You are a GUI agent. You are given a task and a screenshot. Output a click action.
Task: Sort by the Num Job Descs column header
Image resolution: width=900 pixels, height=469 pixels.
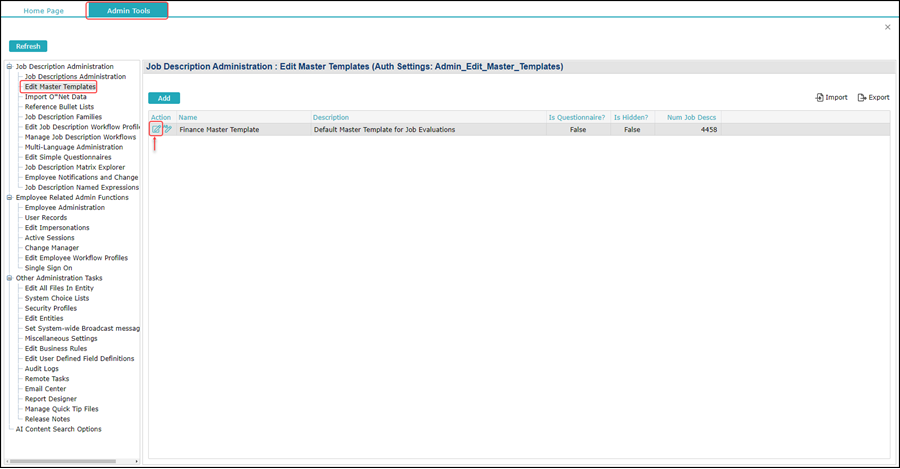tap(691, 117)
